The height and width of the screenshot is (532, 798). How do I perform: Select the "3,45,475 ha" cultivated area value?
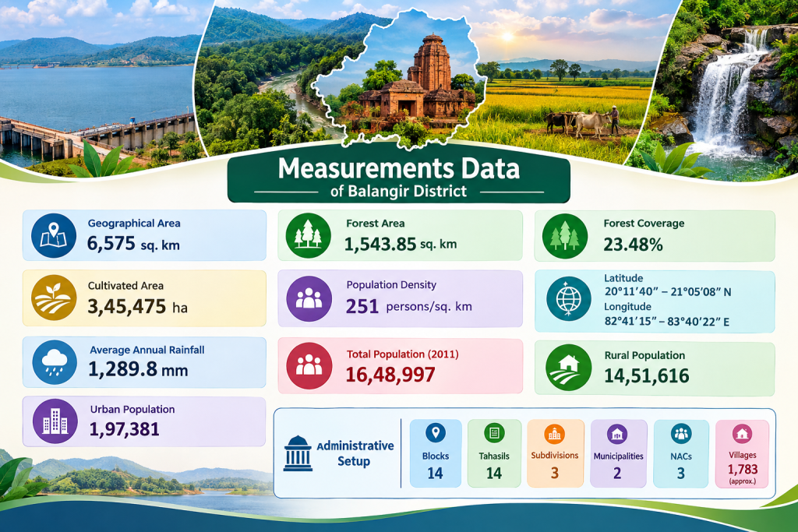pos(137,307)
